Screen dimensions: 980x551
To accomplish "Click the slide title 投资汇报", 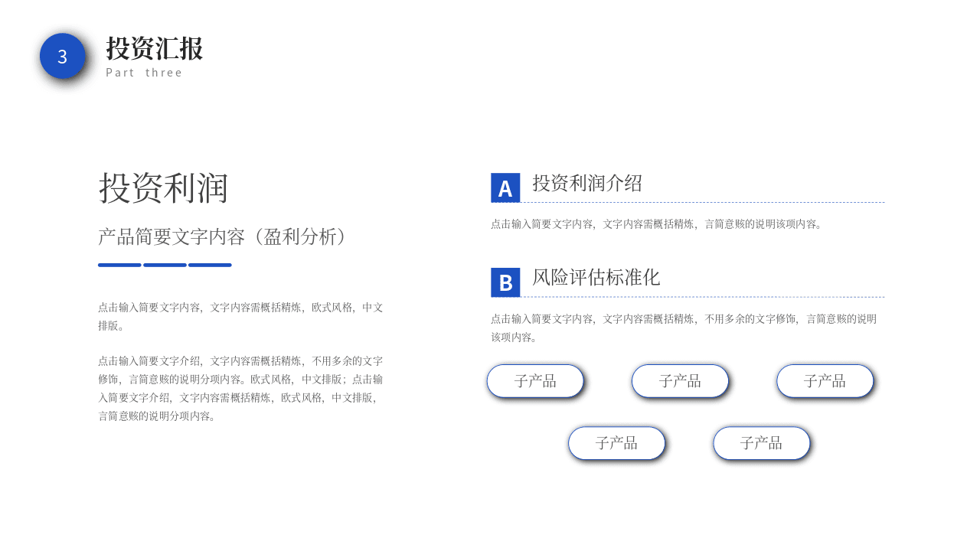I will click(154, 49).
